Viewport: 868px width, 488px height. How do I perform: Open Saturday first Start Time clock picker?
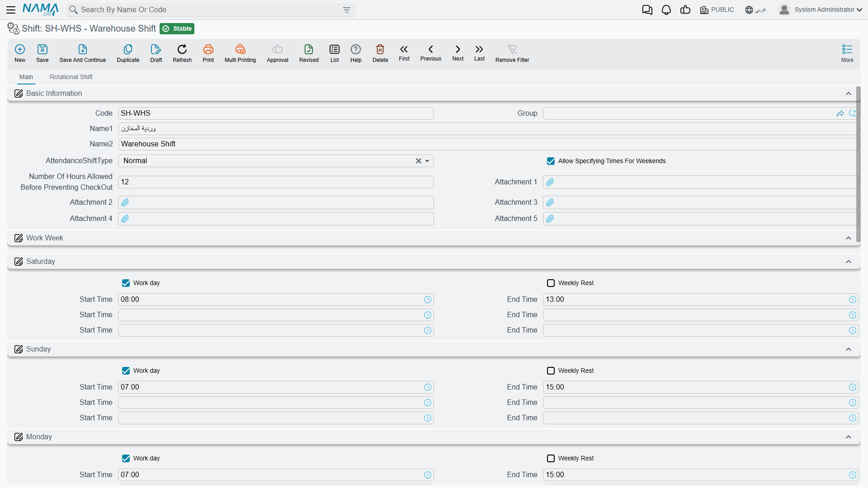pyautogui.click(x=428, y=300)
